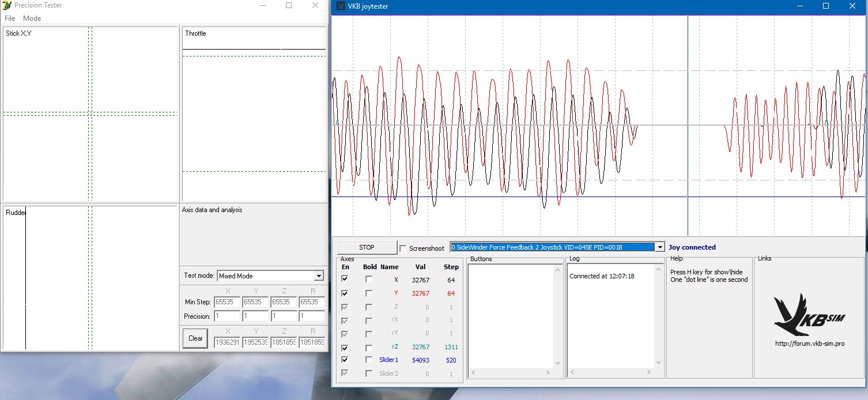Expand the SideWinder joystick device dropdown
Image resolution: width=868 pixels, height=400 pixels.
point(660,247)
